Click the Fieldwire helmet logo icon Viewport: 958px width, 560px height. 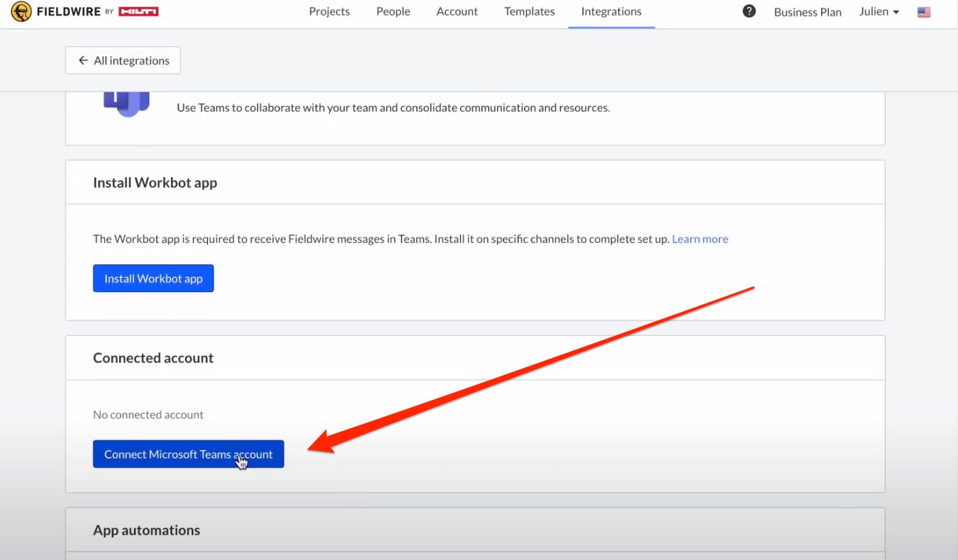pyautogui.click(x=21, y=11)
